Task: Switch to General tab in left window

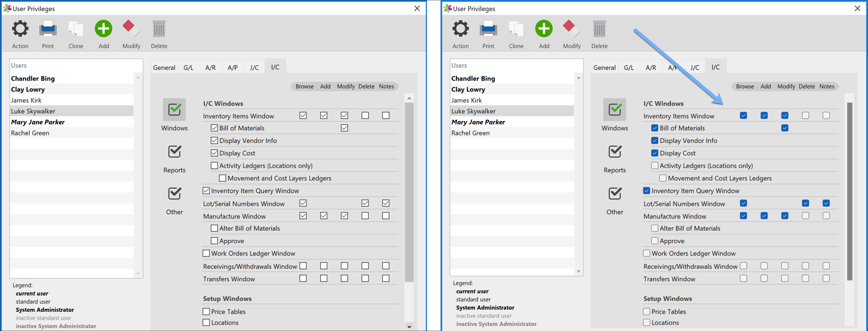Action: point(164,68)
